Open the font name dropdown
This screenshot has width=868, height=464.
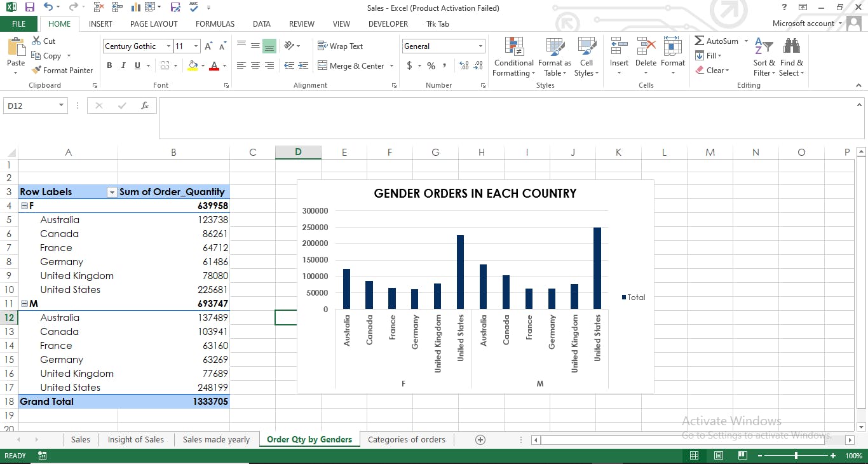(x=168, y=46)
